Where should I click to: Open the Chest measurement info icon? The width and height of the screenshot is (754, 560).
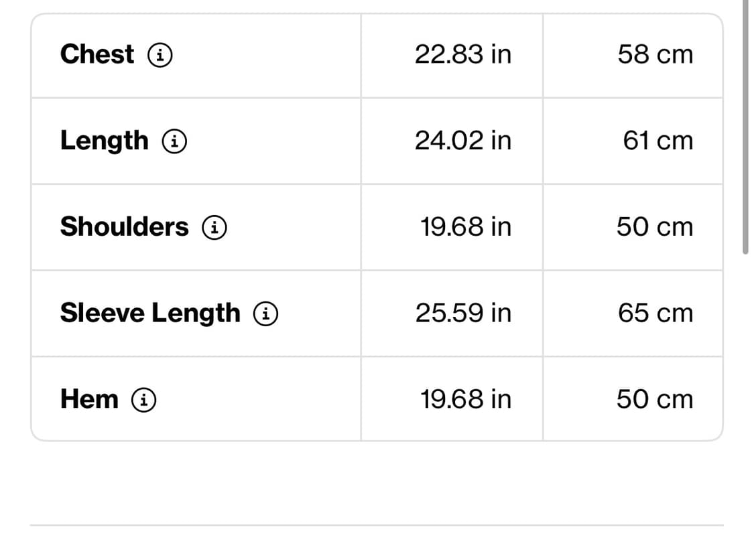pos(160,55)
